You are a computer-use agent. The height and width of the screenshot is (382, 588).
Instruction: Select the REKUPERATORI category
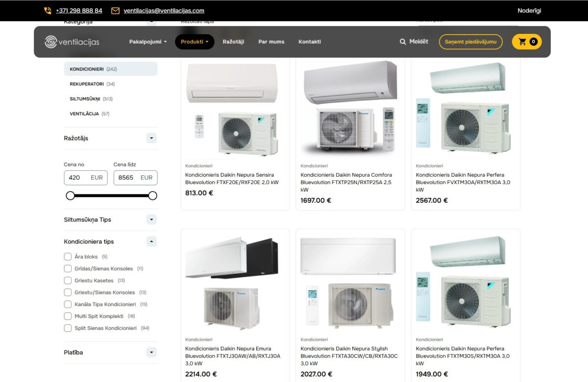(92, 84)
